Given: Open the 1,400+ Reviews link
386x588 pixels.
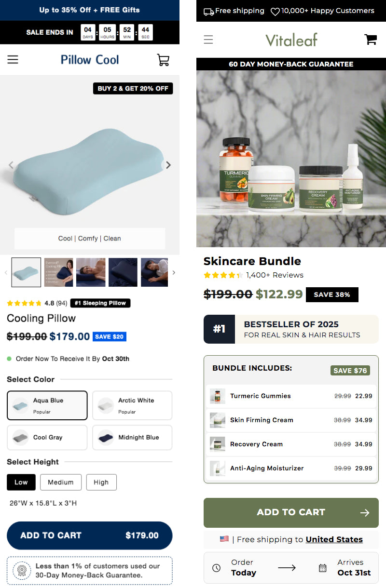Looking at the screenshot, I should pos(275,275).
